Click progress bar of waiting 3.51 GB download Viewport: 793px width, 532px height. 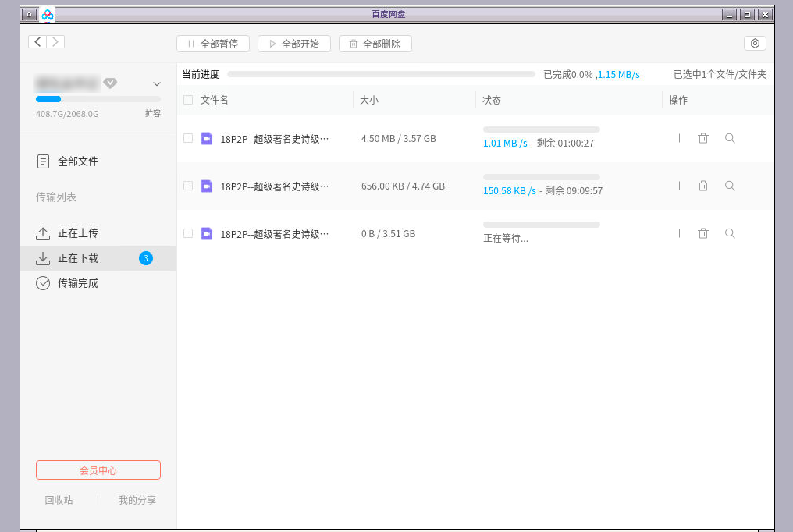542,225
